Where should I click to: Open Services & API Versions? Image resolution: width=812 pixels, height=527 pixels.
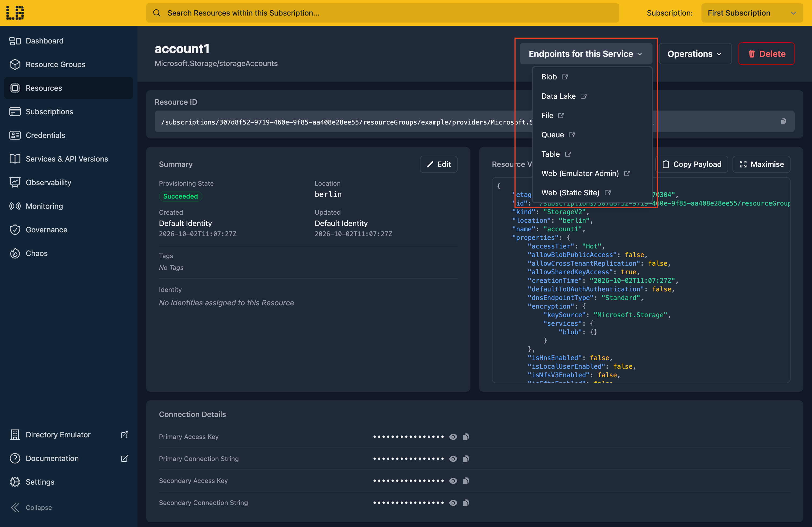click(x=68, y=159)
